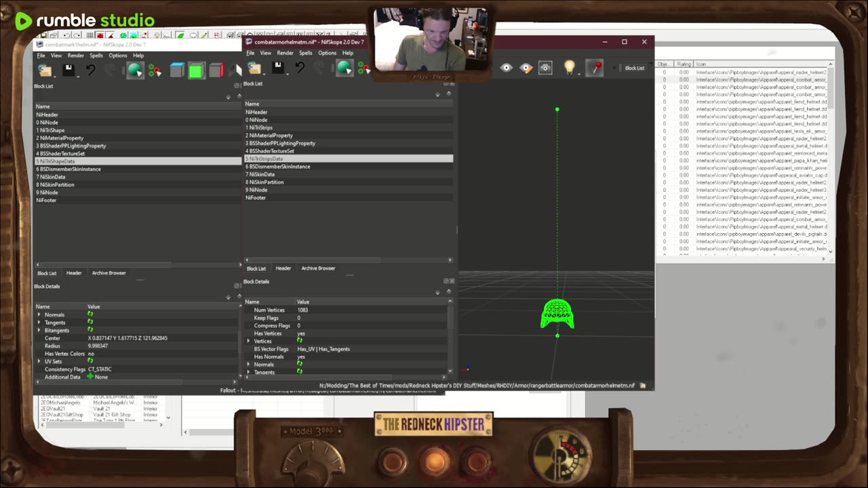
Task: Select 5 NiTriStripsData in right Block List
Action: click(x=349, y=159)
